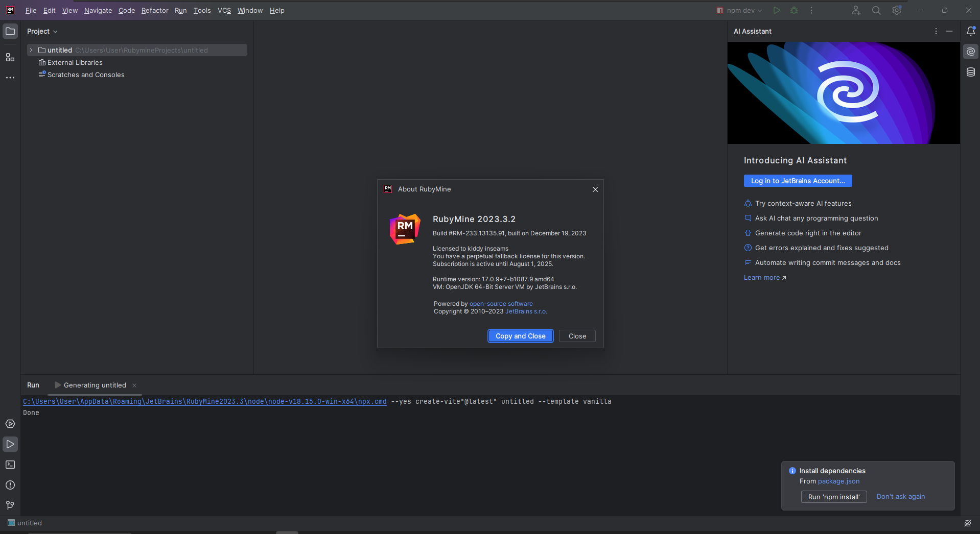Open the Notifications bell icon
The height and width of the screenshot is (534, 980).
(971, 31)
